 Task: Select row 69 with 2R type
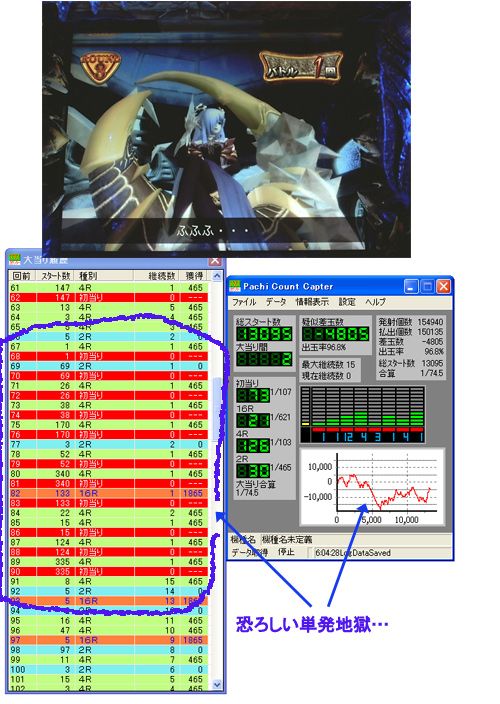tap(109, 366)
